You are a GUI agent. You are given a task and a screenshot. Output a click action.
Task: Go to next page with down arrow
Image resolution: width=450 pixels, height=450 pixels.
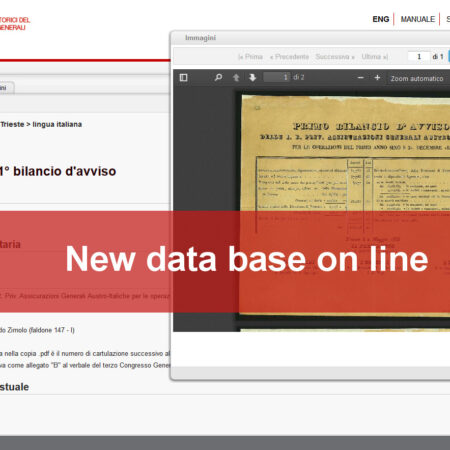(253, 78)
